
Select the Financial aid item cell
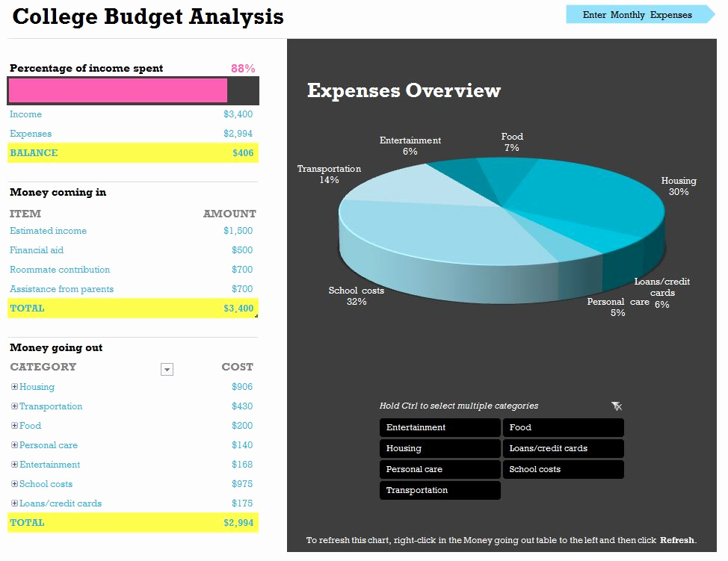coord(36,250)
